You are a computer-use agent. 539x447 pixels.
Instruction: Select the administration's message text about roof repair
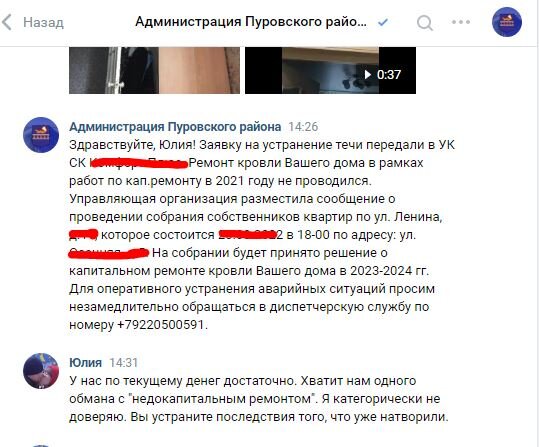pyautogui.click(x=262, y=235)
